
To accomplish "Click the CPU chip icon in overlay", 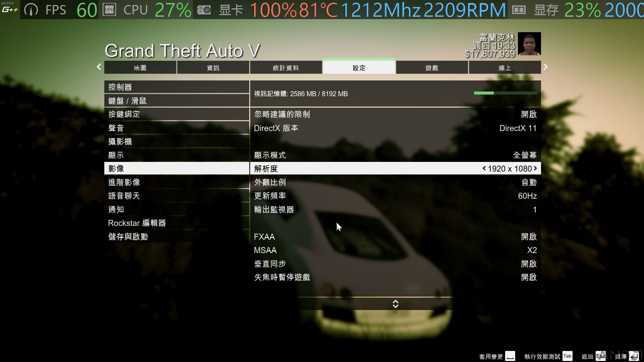I will (109, 10).
